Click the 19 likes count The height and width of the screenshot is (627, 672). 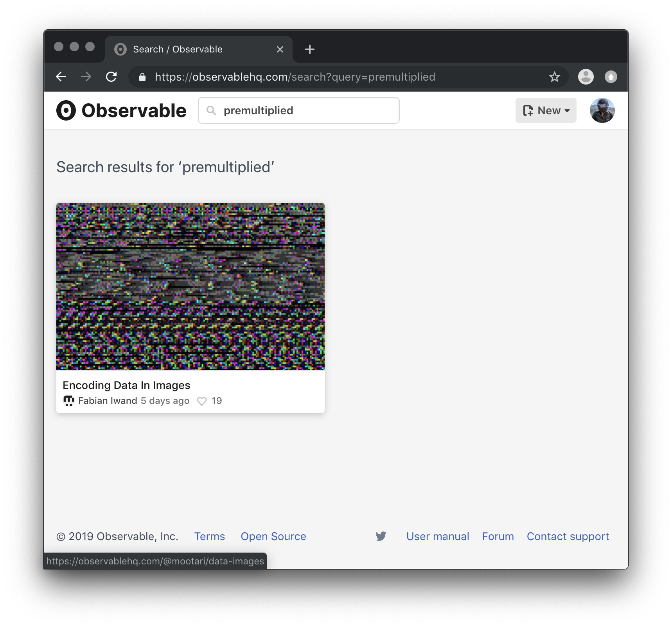[217, 401]
